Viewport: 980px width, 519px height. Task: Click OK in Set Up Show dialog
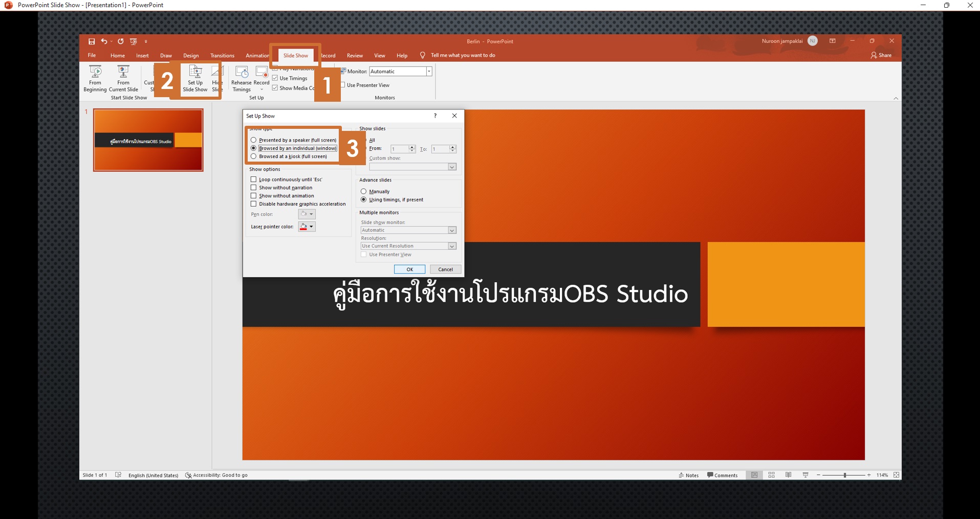409,269
